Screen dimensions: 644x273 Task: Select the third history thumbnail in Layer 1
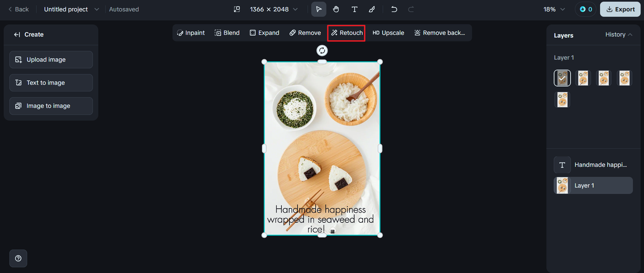coord(603,78)
